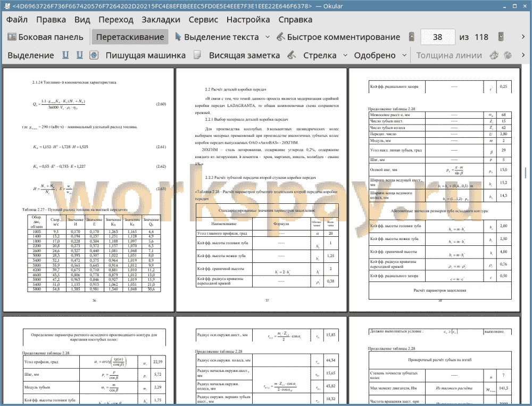Select the Одобрено stamp tool
This screenshot has height=406, width=532.
375,55
